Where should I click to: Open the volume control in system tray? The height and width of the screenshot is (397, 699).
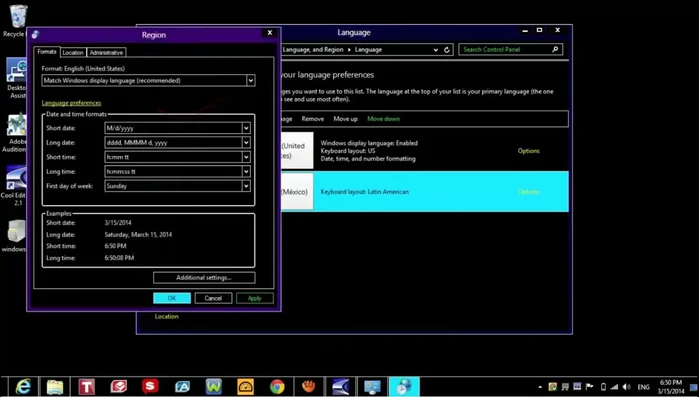click(x=626, y=387)
